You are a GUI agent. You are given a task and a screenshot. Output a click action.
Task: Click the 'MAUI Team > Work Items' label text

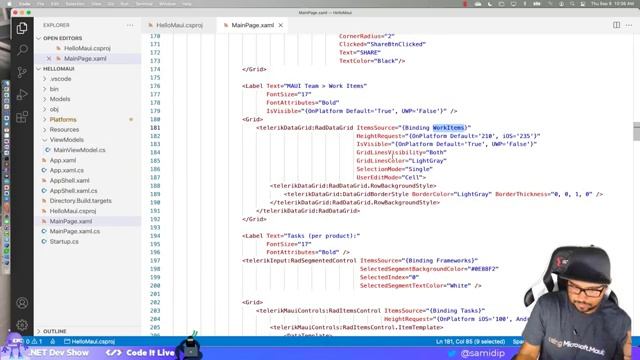coord(326,86)
